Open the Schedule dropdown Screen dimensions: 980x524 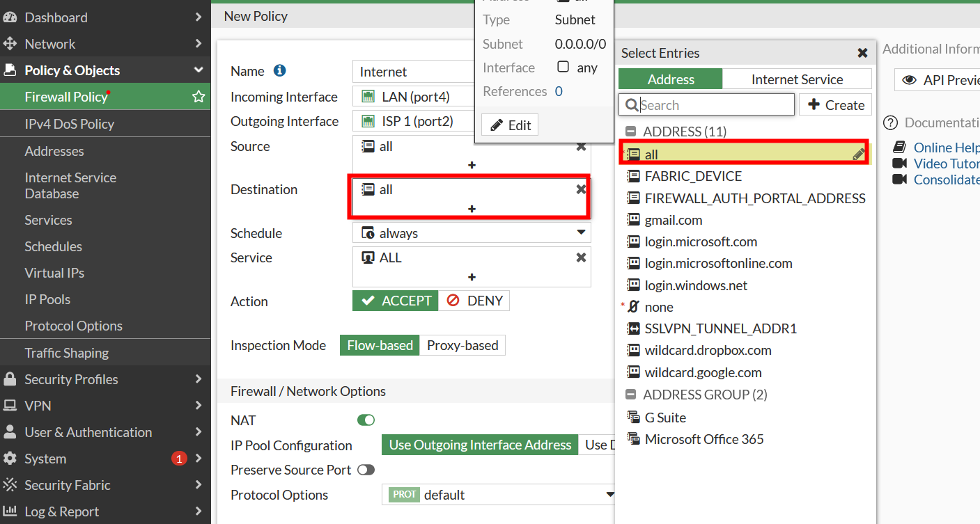coord(580,233)
